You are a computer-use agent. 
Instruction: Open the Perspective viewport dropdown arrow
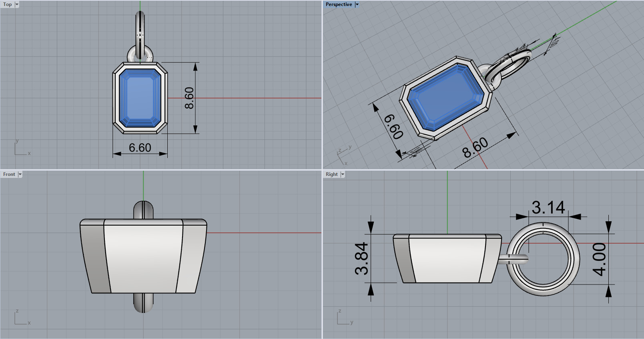(x=357, y=4)
